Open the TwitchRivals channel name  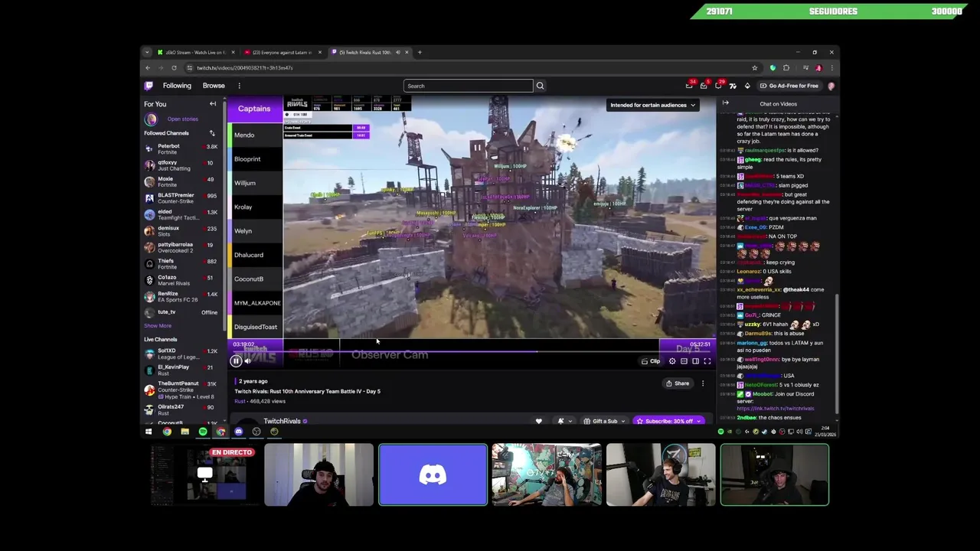282,421
